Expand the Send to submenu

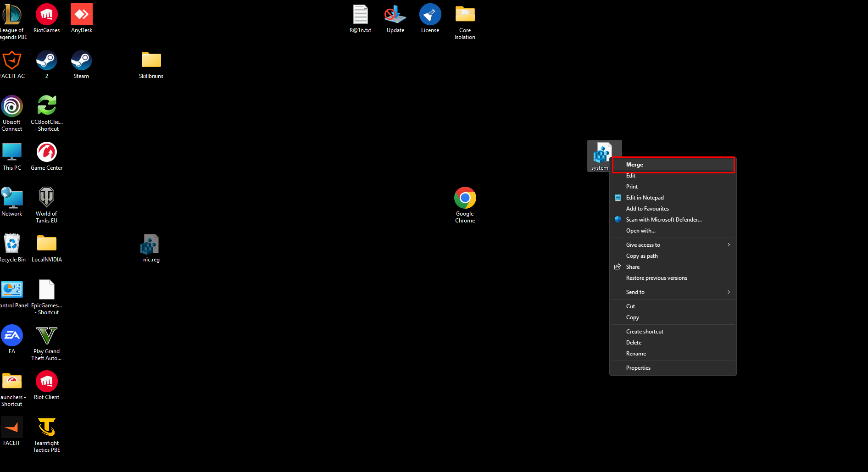coord(673,292)
